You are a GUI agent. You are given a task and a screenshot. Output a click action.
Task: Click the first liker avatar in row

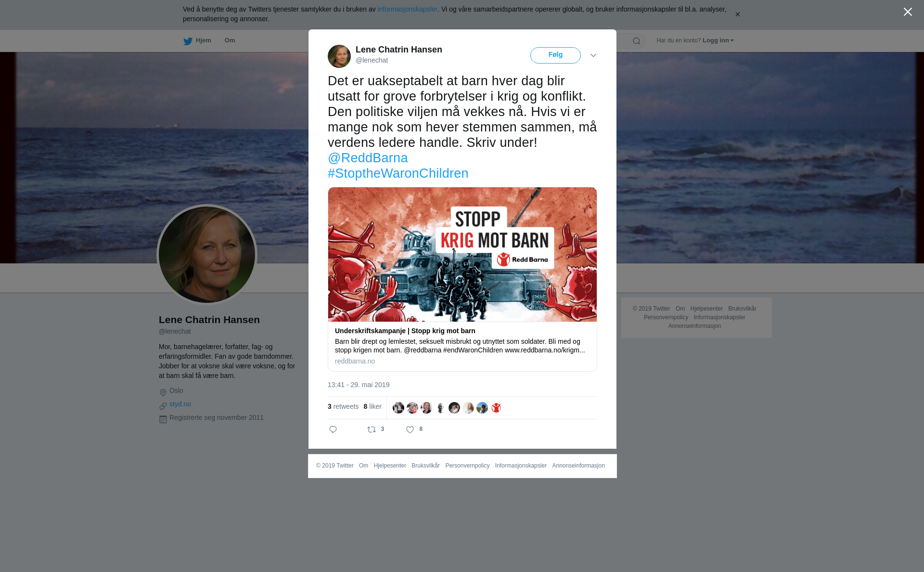click(x=398, y=408)
